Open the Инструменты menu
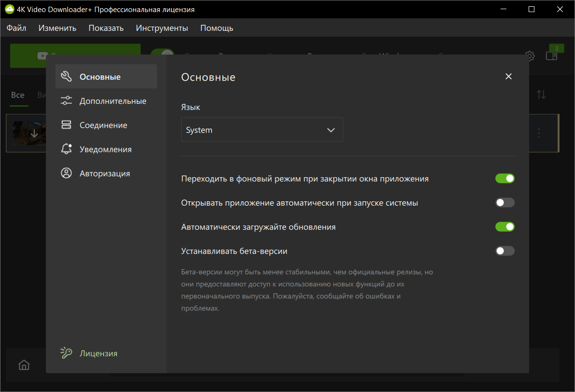The height and width of the screenshot is (392, 575). point(162,28)
